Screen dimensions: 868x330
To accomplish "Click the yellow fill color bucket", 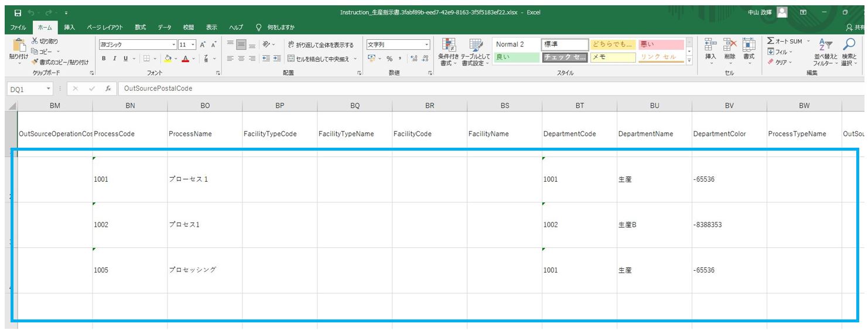I will 168,59.
